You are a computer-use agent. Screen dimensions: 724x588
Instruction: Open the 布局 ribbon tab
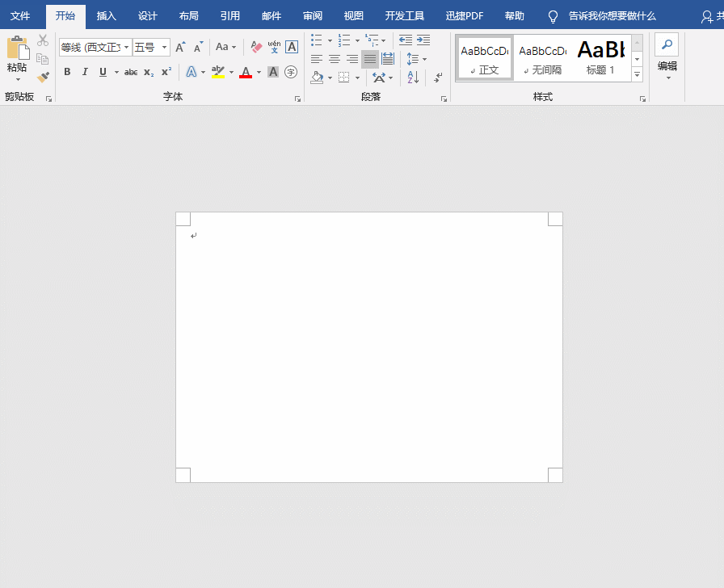click(x=189, y=15)
